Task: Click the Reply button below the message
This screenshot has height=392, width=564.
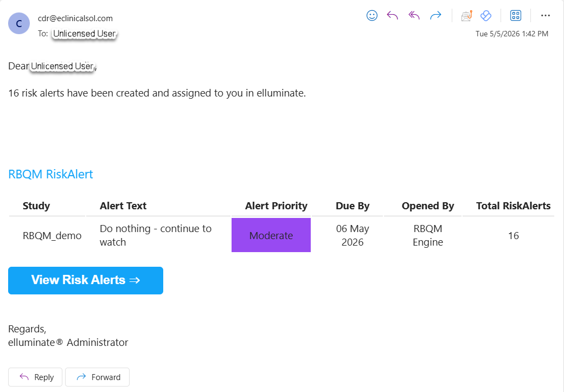Action: pyautogui.click(x=35, y=377)
